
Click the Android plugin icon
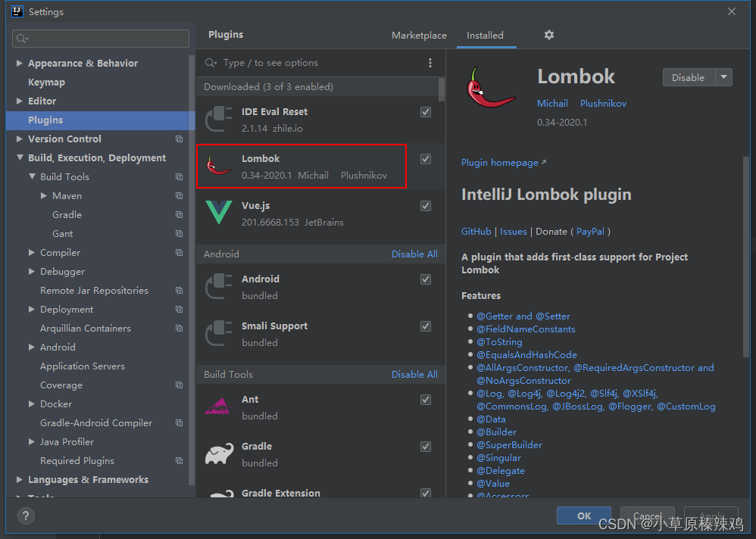pyautogui.click(x=219, y=286)
